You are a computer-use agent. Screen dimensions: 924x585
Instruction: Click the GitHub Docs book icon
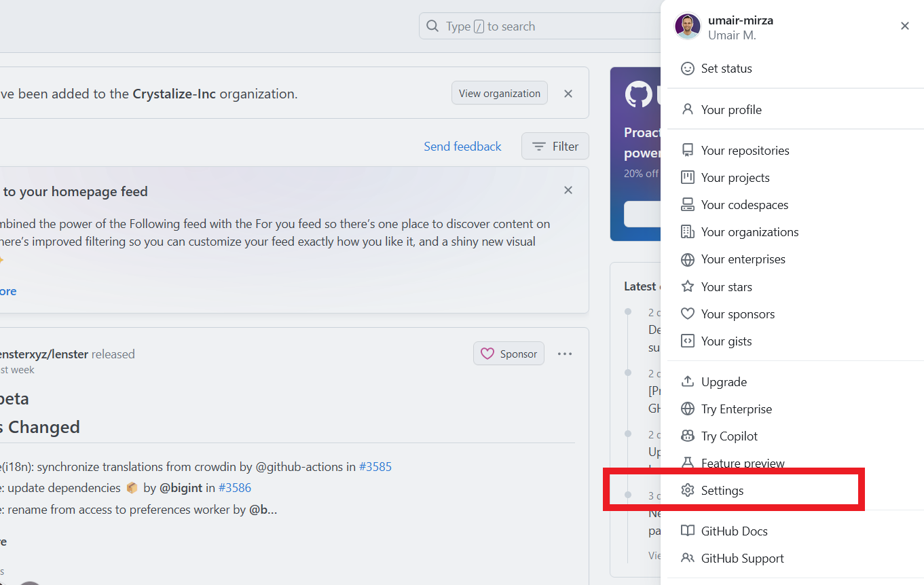pos(688,531)
